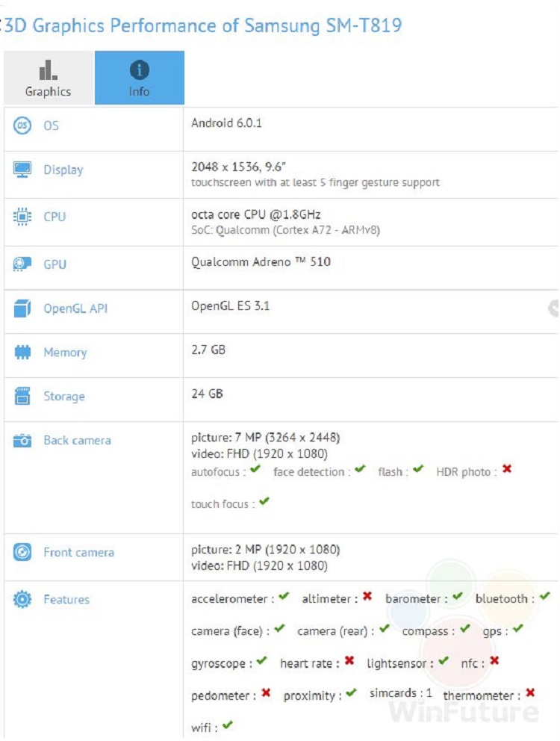
Task: Click the wifi green checkmark
Action: [228, 725]
